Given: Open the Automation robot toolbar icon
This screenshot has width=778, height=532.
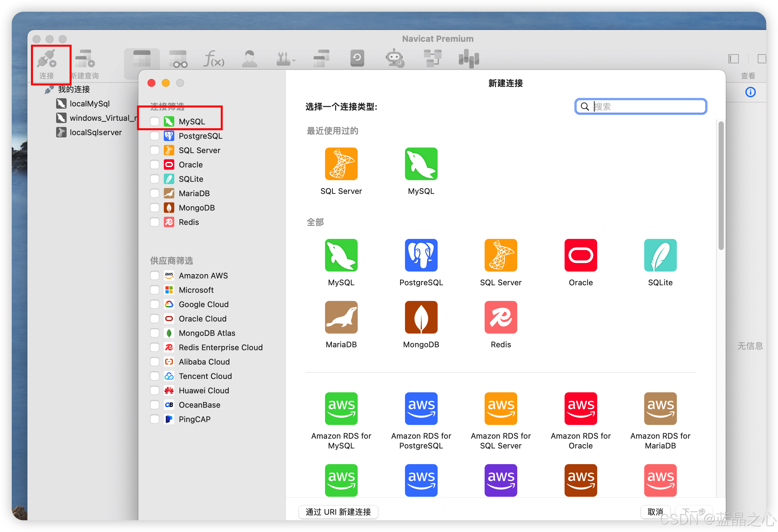Looking at the screenshot, I should [x=395, y=59].
